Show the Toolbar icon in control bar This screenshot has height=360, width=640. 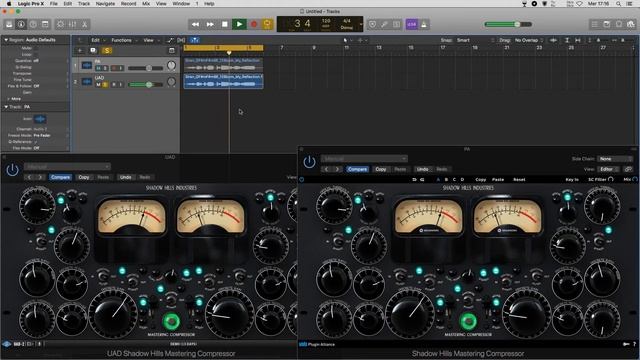45,24
